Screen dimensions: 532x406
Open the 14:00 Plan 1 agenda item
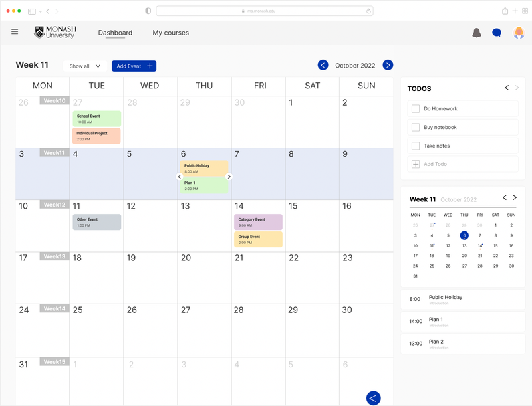pos(463,322)
